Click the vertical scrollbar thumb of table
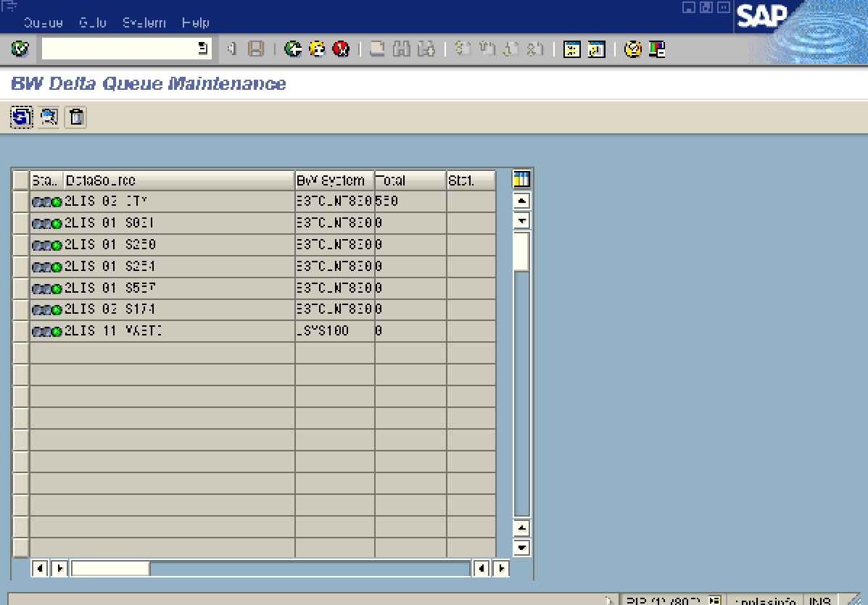 click(x=521, y=251)
